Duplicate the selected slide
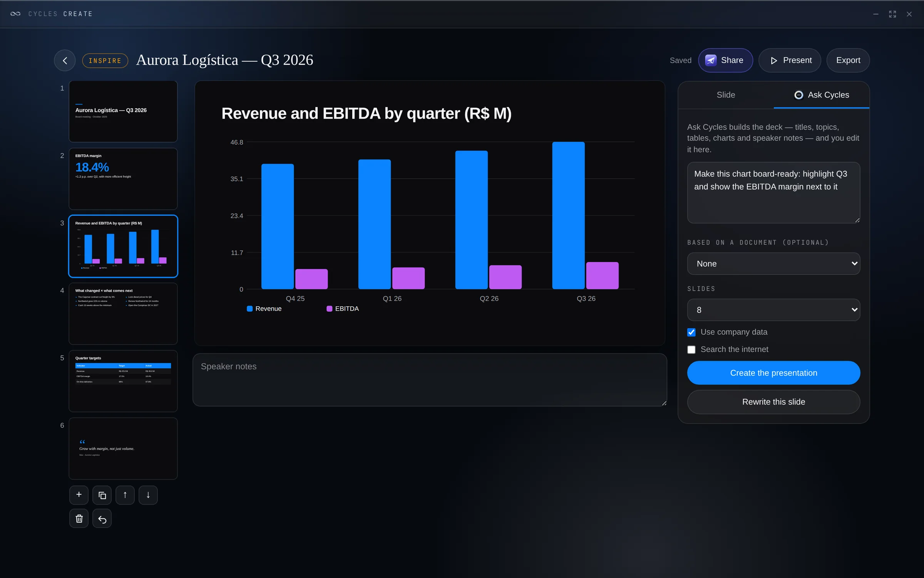 [x=102, y=495]
